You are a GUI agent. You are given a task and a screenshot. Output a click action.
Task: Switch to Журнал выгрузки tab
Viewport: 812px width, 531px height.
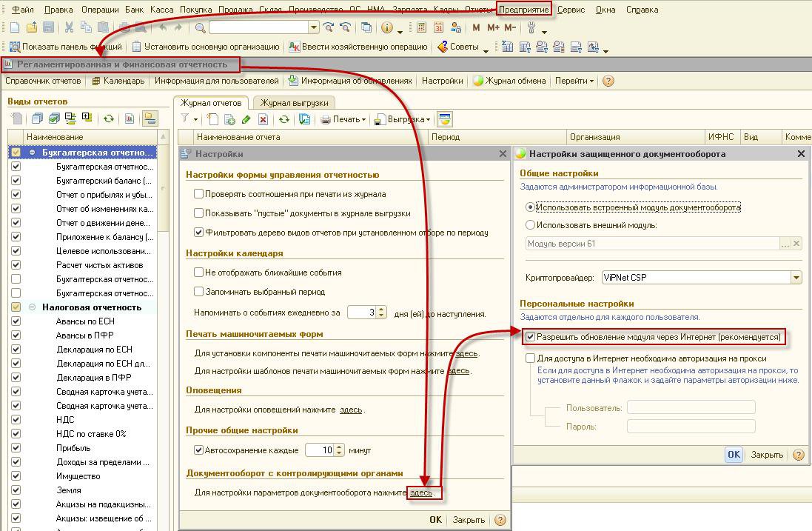pos(294,103)
